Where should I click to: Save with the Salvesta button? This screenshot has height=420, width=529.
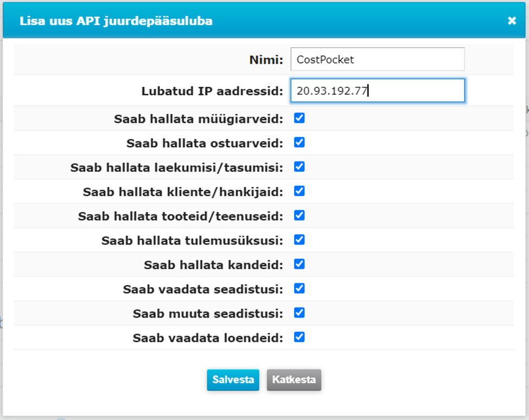tap(233, 380)
